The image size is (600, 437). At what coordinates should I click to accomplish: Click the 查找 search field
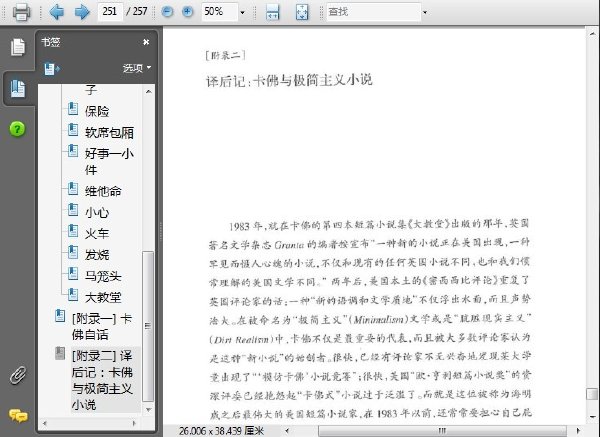click(373, 12)
